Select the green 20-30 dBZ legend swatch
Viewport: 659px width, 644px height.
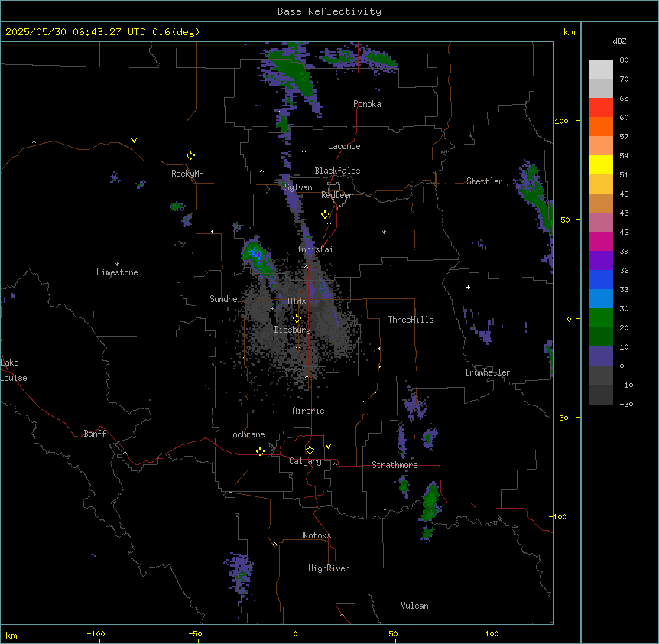tap(601, 318)
